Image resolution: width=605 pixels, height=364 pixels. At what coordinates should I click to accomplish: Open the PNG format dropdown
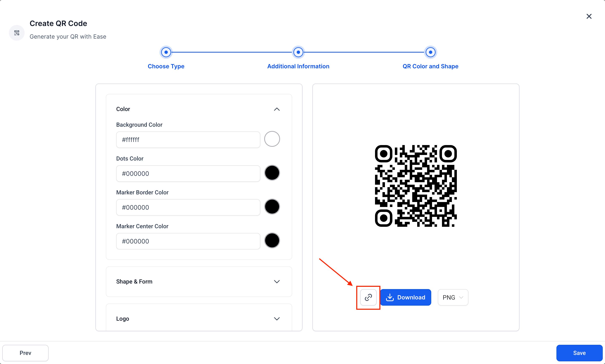click(x=453, y=297)
